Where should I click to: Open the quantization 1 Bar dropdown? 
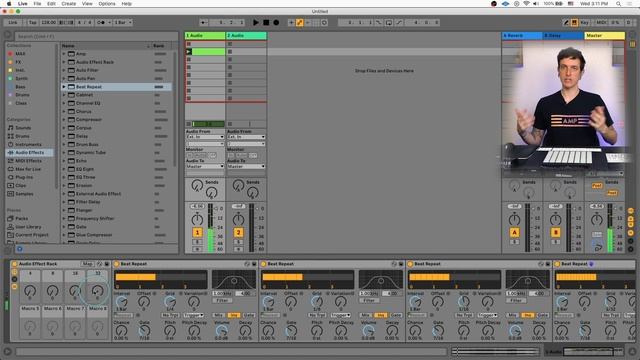tap(123, 22)
